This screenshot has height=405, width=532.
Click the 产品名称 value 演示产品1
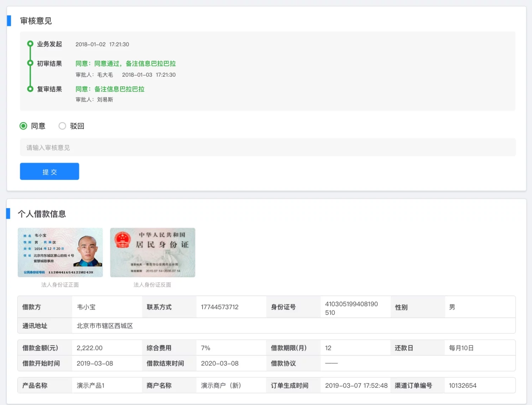90,385
